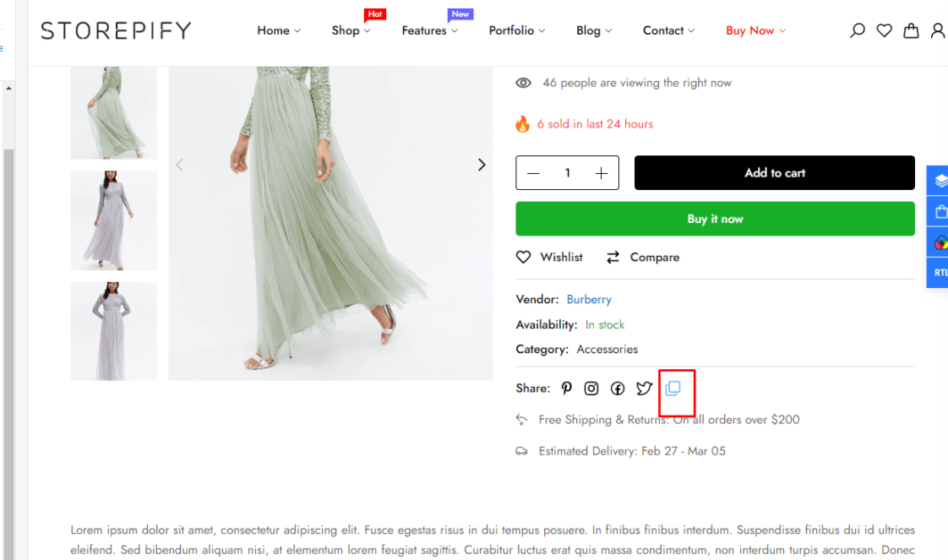
Task: Open the wishlist heart icon in the header
Action: [884, 30]
